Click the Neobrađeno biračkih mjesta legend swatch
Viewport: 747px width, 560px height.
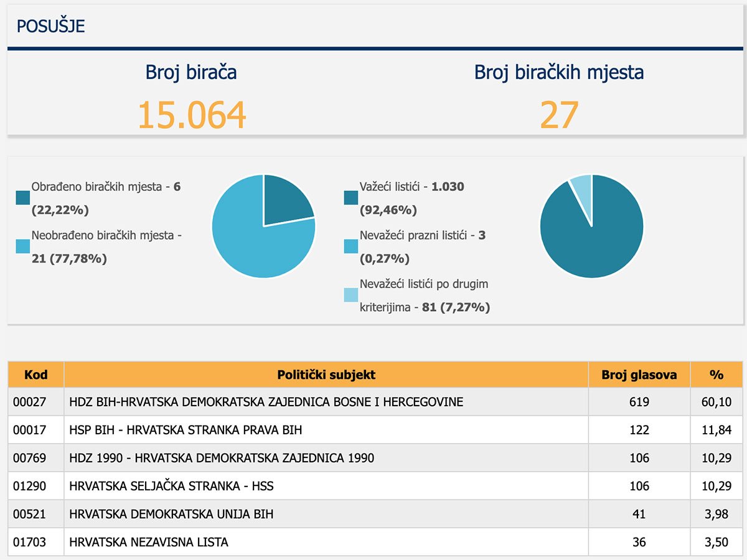pyautogui.click(x=24, y=246)
